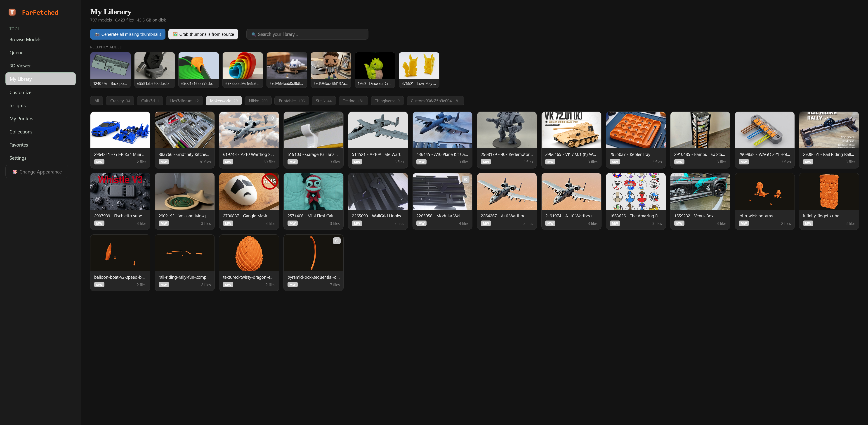Click MW badge on Kepler Tray card
This screenshot has height=425, width=868.
tap(615, 162)
